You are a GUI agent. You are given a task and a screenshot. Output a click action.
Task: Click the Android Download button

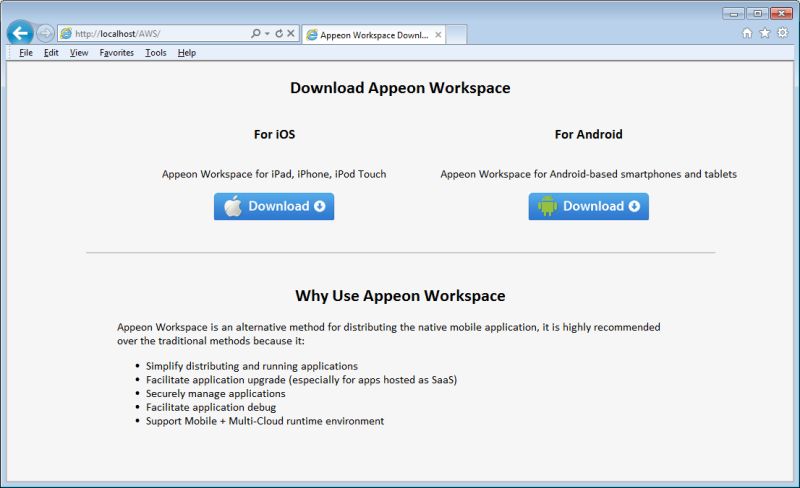coord(589,206)
